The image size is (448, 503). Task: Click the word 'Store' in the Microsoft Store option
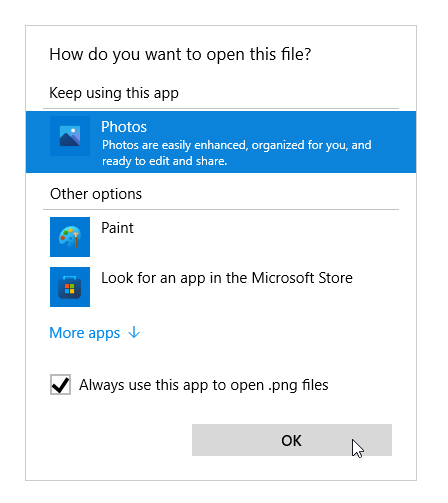335,278
